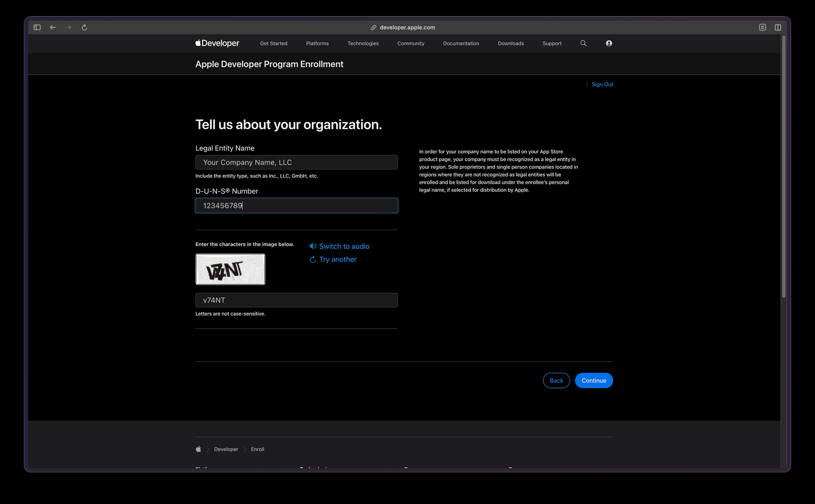Focus the Legal Entity Name field
This screenshot has width=815, height=504.
(x=296, y=162)
